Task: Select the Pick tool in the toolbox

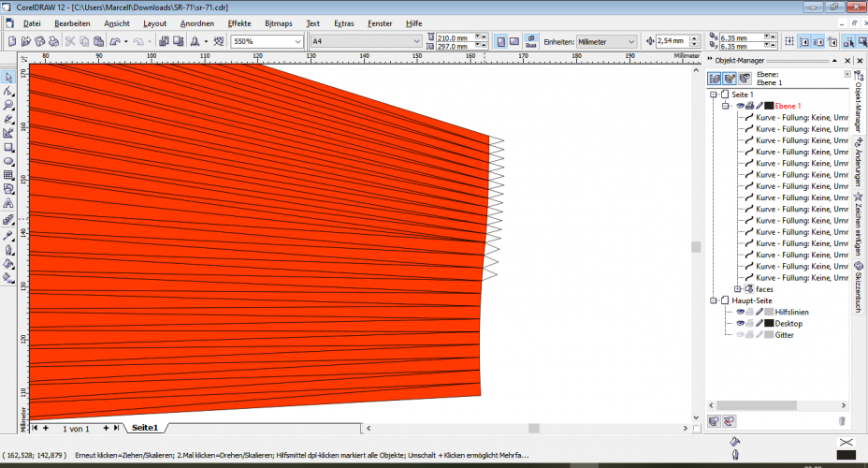Action: point(8,78)
